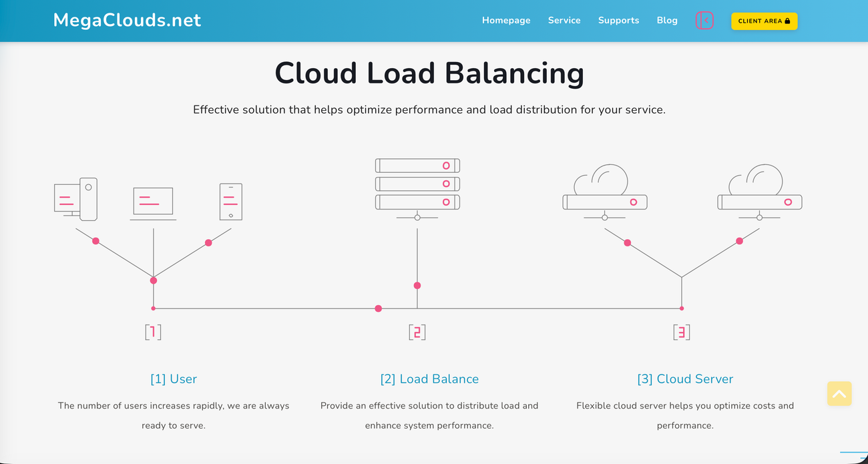Click the "Cloud Load Balancing" page title
The width and height of the screenshot is (868, 464).
(x=429, y=73)
